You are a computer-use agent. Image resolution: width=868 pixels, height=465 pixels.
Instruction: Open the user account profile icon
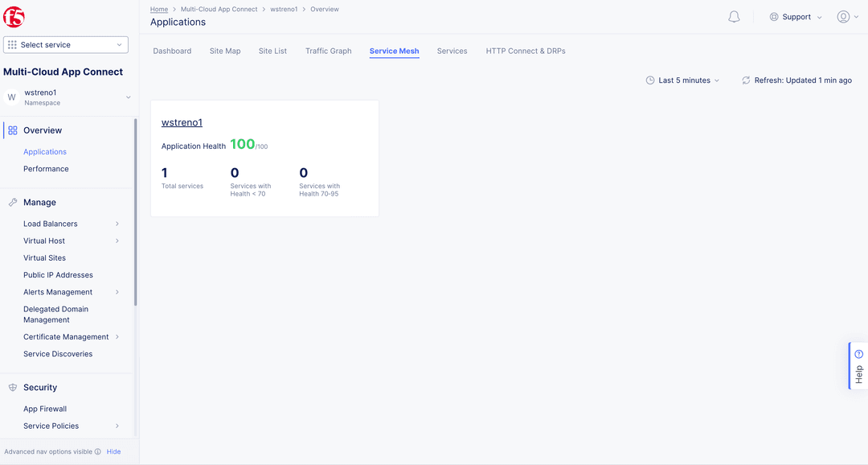[x=841, y=16]
